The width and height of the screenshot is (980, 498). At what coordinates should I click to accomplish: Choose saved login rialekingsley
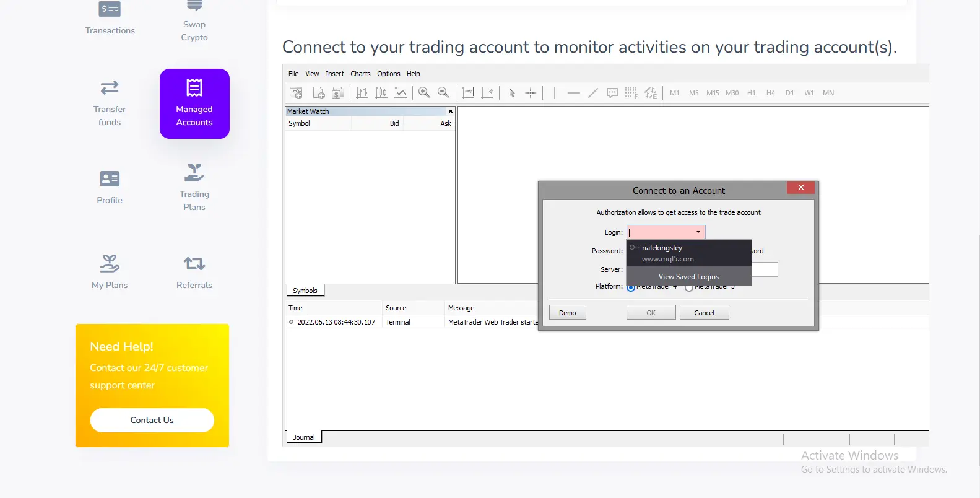(x=689, y=253)
